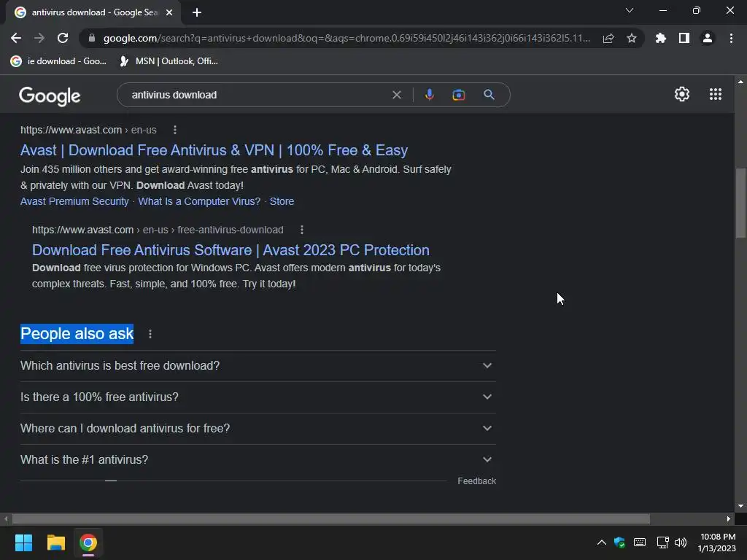This screenshot has height=560, width=747.
Task: Reload the current page
Action: click(63, 38)
